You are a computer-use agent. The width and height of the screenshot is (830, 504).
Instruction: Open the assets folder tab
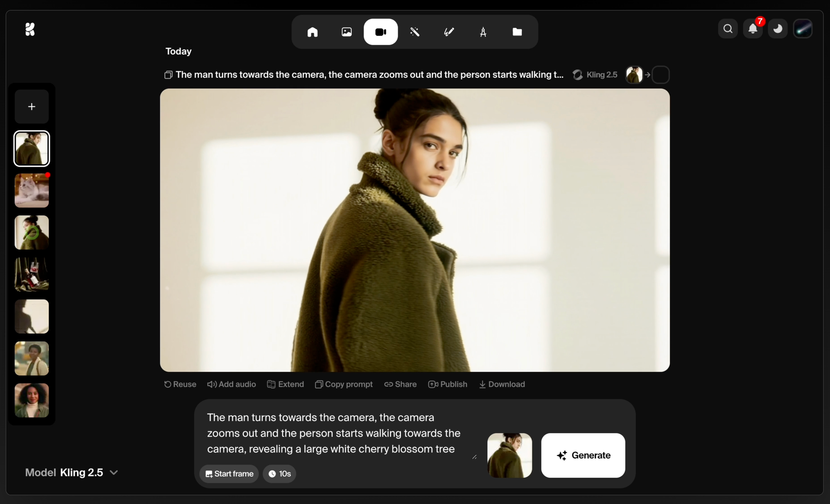pos(517,32)
